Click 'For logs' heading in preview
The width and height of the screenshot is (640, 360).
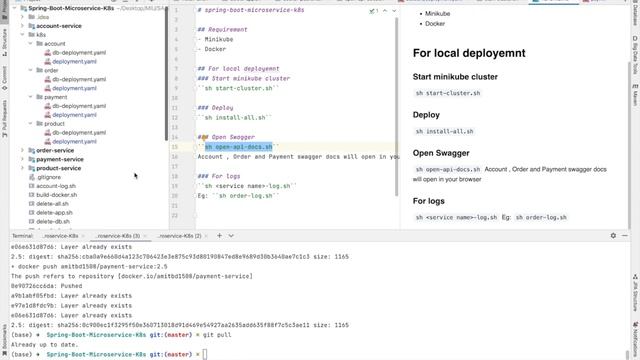[429, 201]
